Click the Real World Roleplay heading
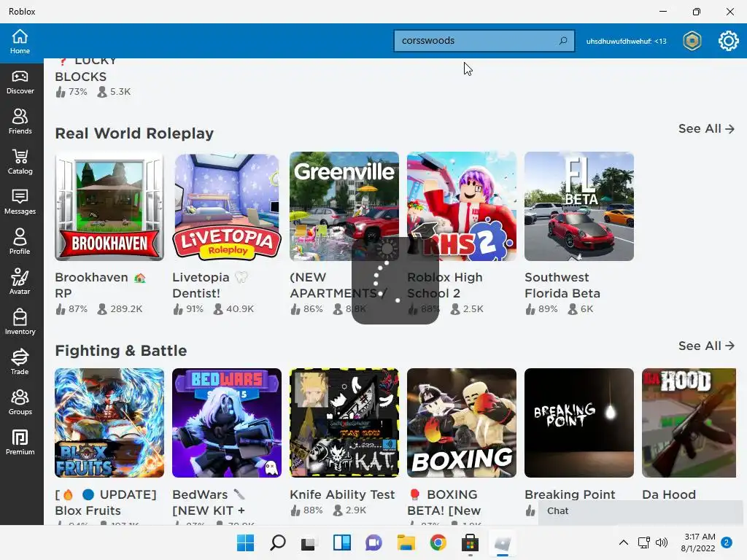 pyautogui.click(x=134, y=133)
